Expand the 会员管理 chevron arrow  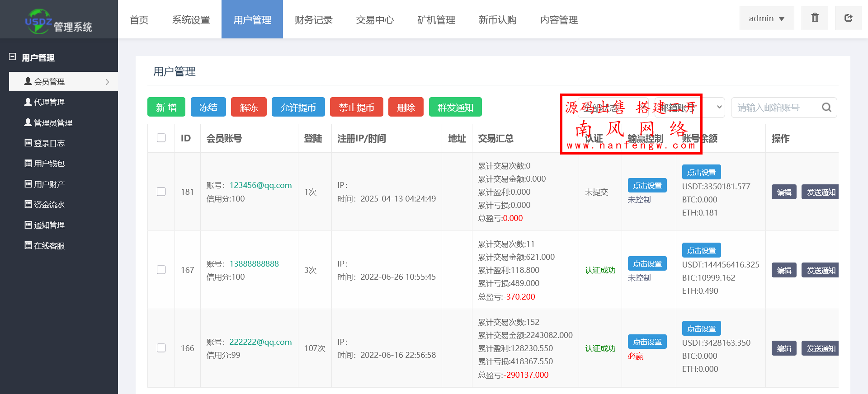(x=108, y=82)
